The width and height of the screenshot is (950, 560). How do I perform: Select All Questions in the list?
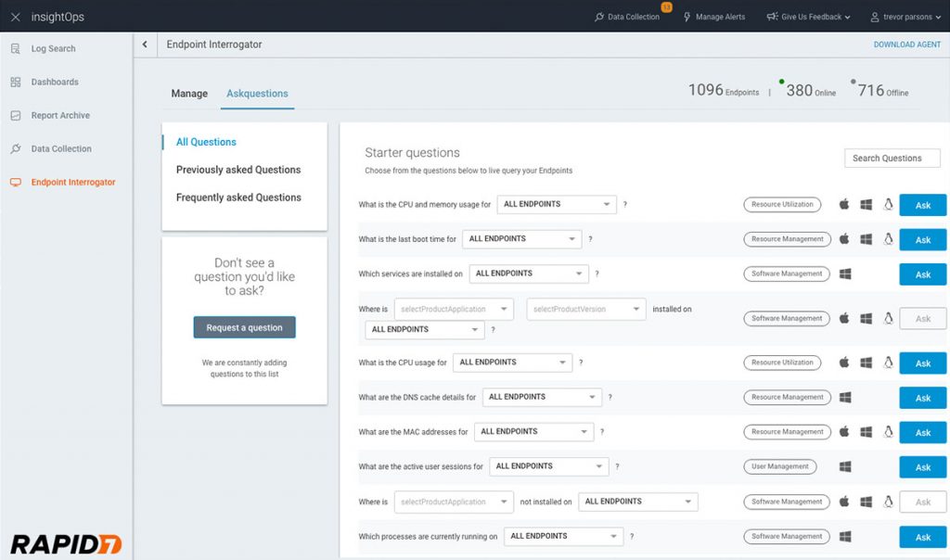tap(206, 142)
